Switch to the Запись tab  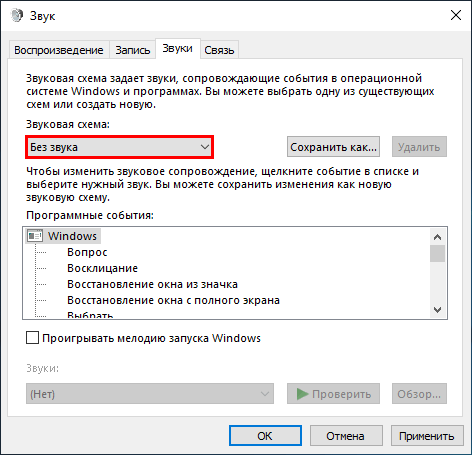(x=133, y=50)
